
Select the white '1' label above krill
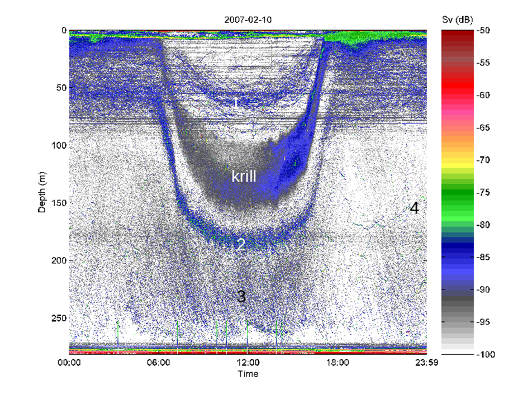point(236,102)
